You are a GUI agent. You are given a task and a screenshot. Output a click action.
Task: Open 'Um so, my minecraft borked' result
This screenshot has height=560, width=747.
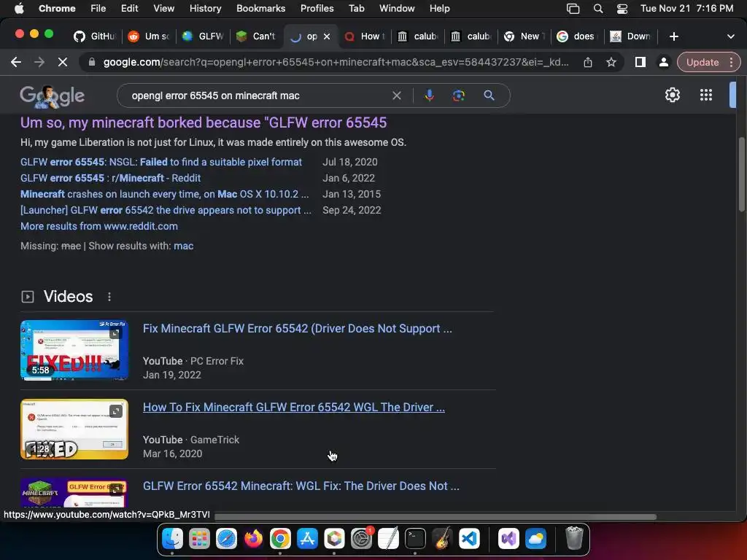[204, 122]
